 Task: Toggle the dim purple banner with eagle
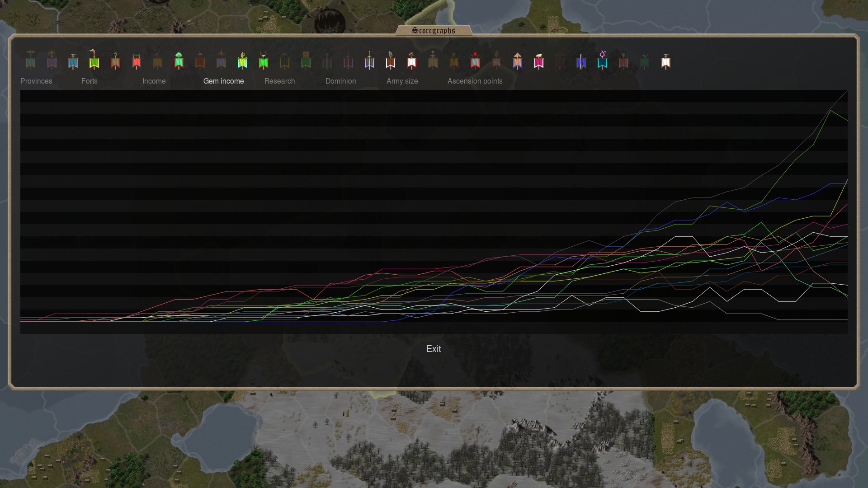[x=52, y=60]
